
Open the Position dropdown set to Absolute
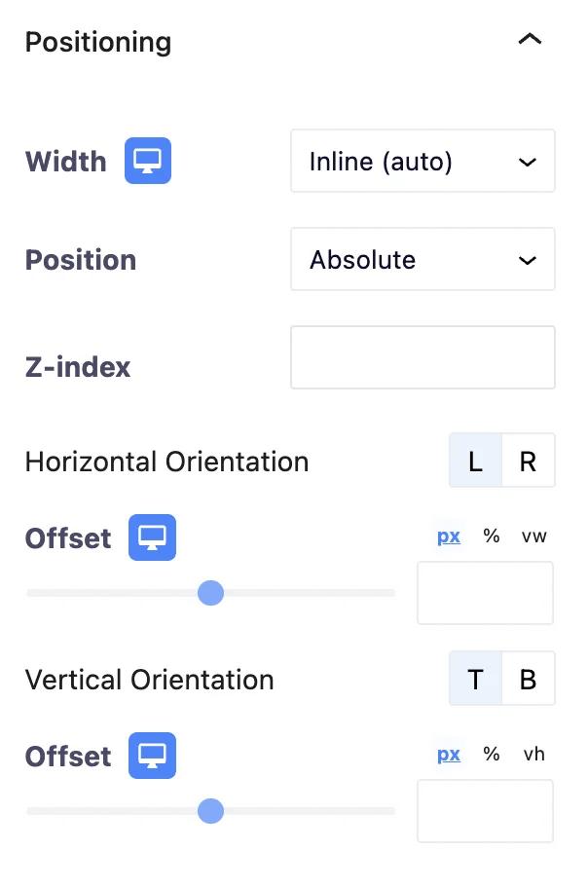pos(423,260)
